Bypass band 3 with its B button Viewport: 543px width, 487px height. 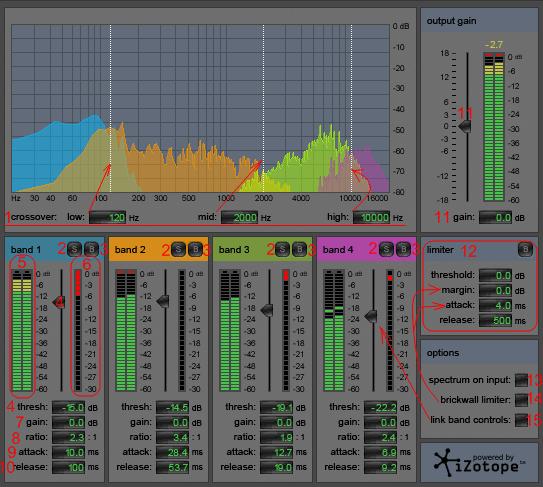299,249
